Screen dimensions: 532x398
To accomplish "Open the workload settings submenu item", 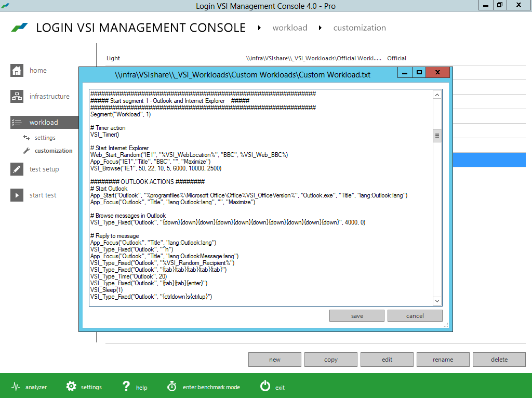I will [45, 138].
